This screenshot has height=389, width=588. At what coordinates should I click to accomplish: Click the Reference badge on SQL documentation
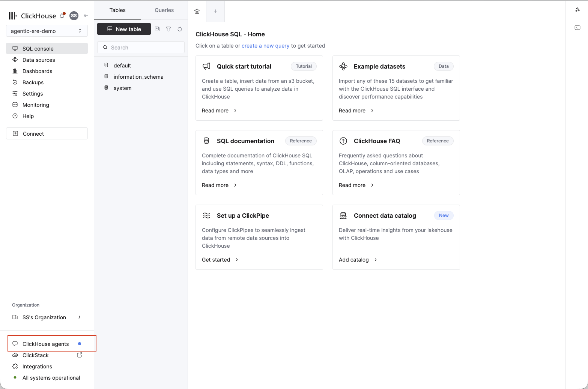tap(301, 141)
